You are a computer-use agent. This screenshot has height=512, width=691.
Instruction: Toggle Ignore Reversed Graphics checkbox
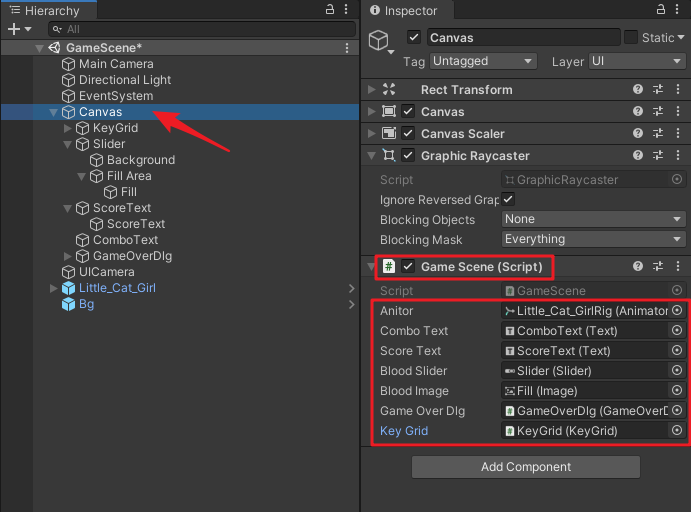pos(508,199)
